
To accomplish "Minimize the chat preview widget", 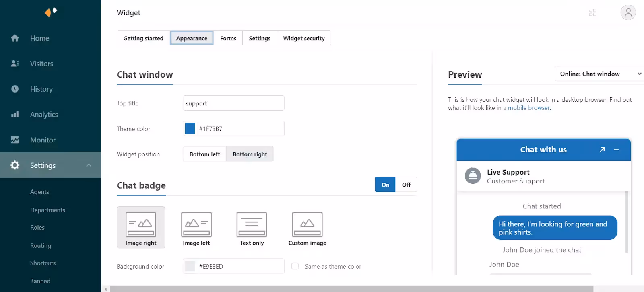I will tap(616, 150).
